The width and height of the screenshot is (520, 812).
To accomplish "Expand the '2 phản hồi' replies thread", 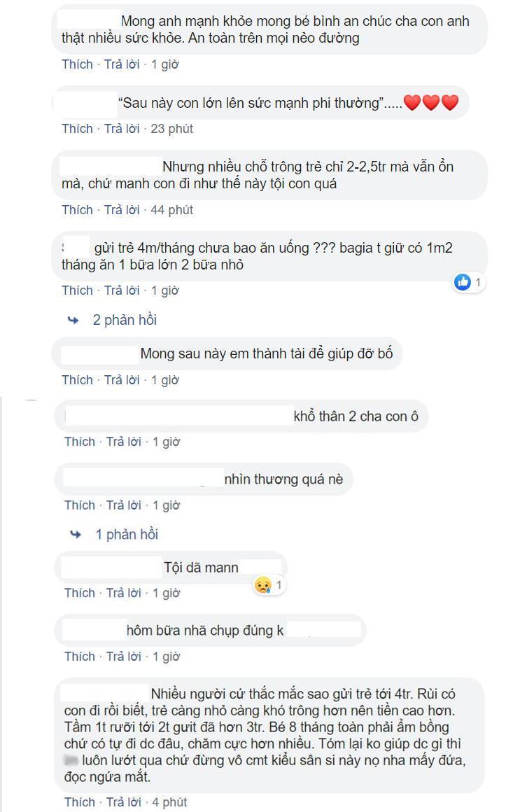I will tap(125, 320).
